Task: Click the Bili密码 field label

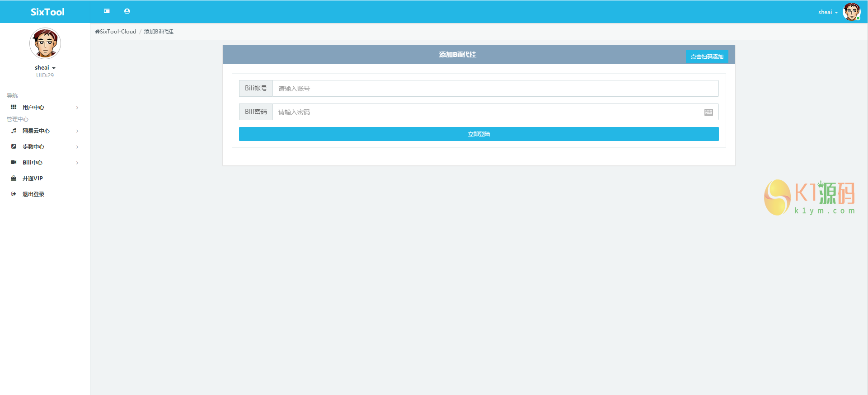Action: [x=256, y=112]
